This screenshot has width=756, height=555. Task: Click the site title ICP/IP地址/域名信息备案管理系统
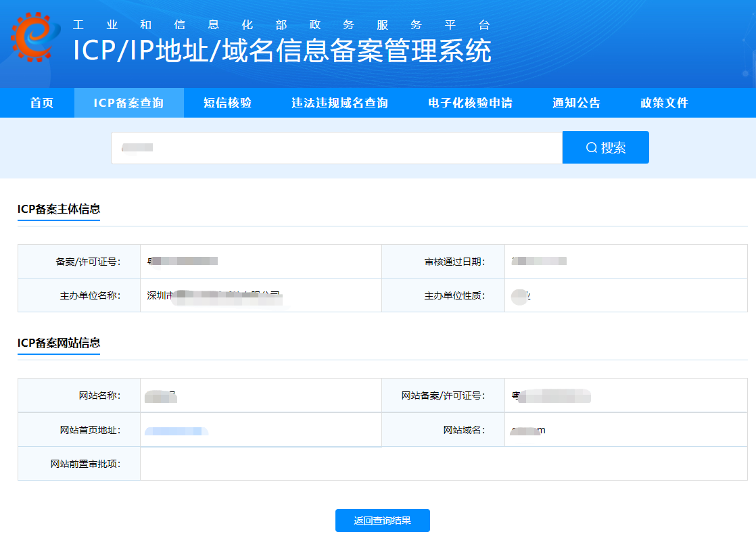282,51
